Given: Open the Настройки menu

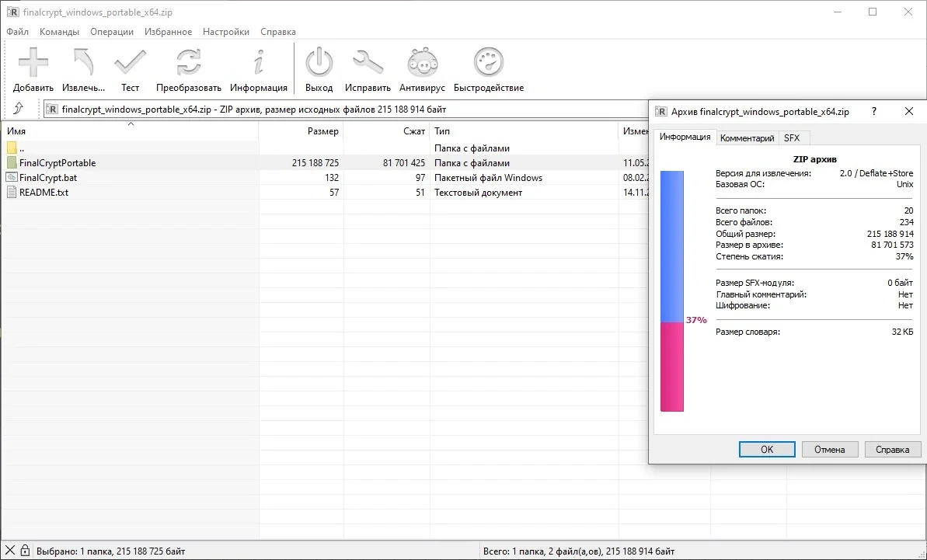Looking at the screenshot, I should (x=226, y=32).
